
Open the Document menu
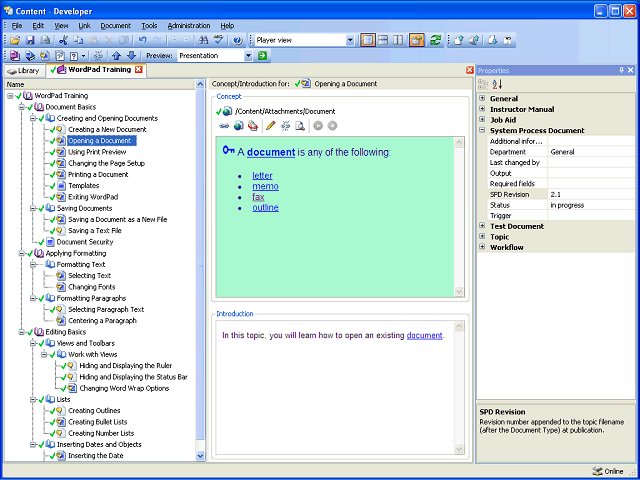click(x=116, y=26)
